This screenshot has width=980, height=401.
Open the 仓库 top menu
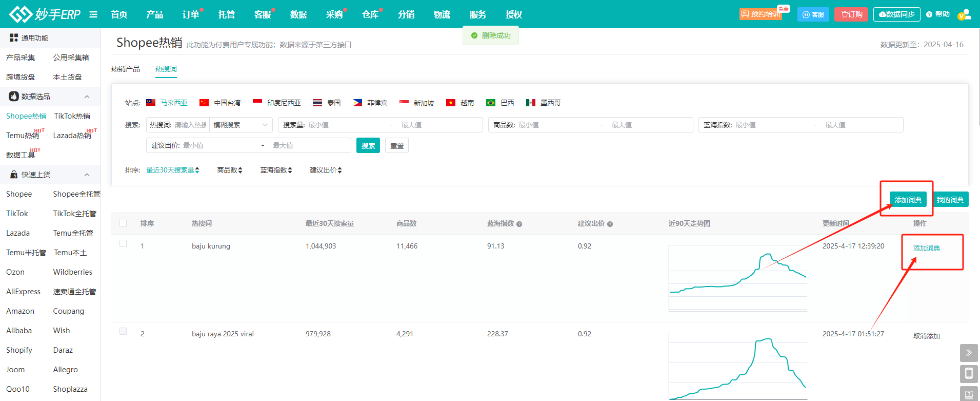[x=370, y=14]
